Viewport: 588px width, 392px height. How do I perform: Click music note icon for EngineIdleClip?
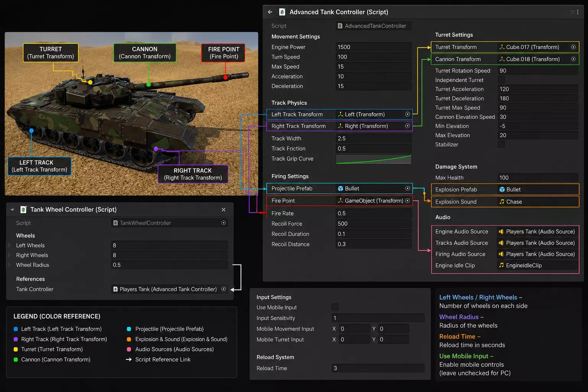tap(501, 265)
